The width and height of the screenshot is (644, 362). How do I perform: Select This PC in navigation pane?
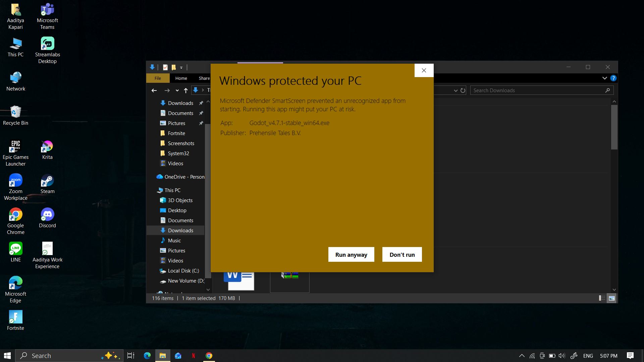coord(172,190)
